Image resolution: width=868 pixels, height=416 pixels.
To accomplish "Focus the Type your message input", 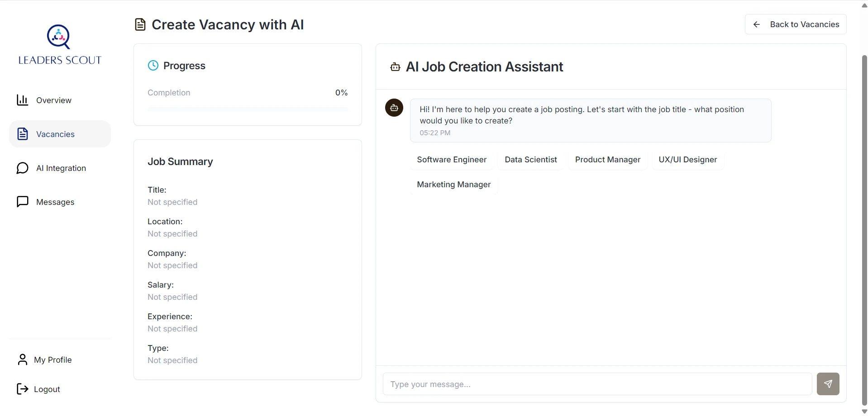I will tap(597, 384).
